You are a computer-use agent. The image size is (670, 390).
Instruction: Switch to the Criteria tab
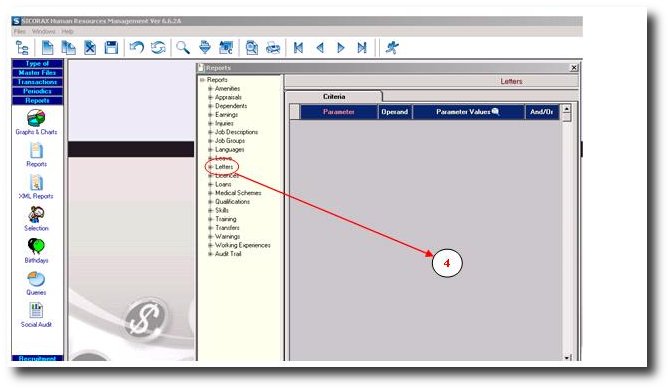coord(334,97)
